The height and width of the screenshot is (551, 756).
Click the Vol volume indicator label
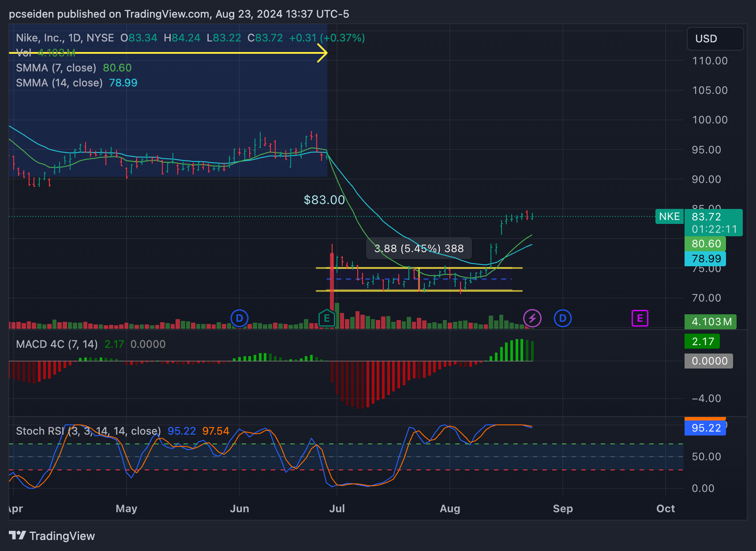point(23,53)
